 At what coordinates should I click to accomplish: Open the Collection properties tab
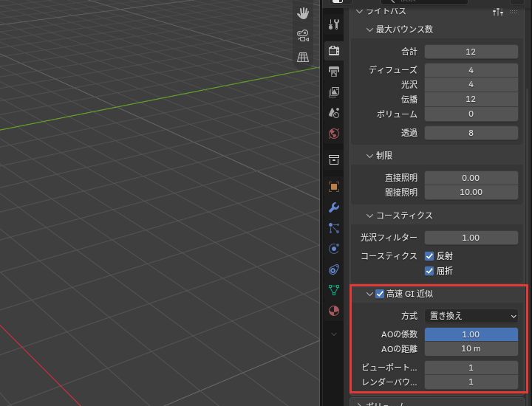coord(334,160)
